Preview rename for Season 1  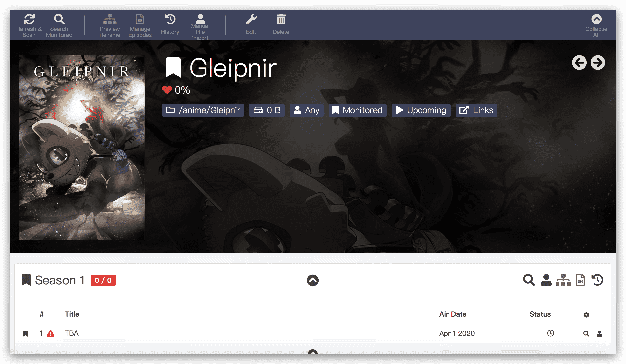[563, 280]
